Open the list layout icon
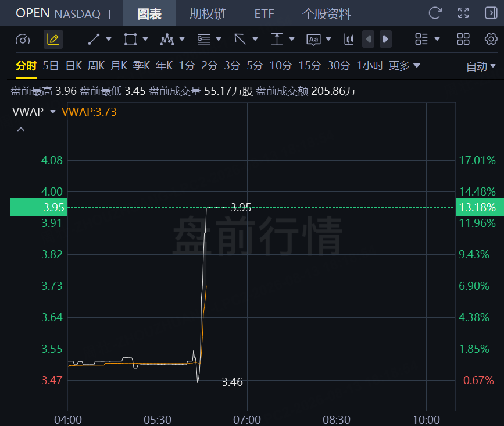This screenshot has height=426, width=504. pos(421,39)
